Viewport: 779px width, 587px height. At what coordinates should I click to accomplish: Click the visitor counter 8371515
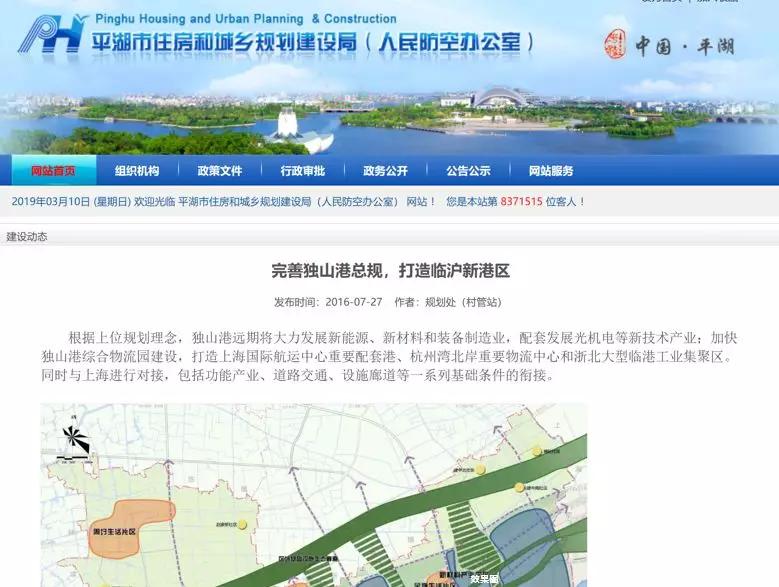[x=521, y=202]
